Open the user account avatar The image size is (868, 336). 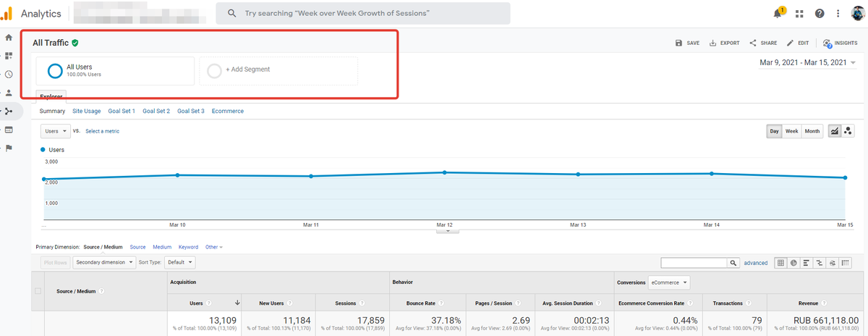point(859,13)
